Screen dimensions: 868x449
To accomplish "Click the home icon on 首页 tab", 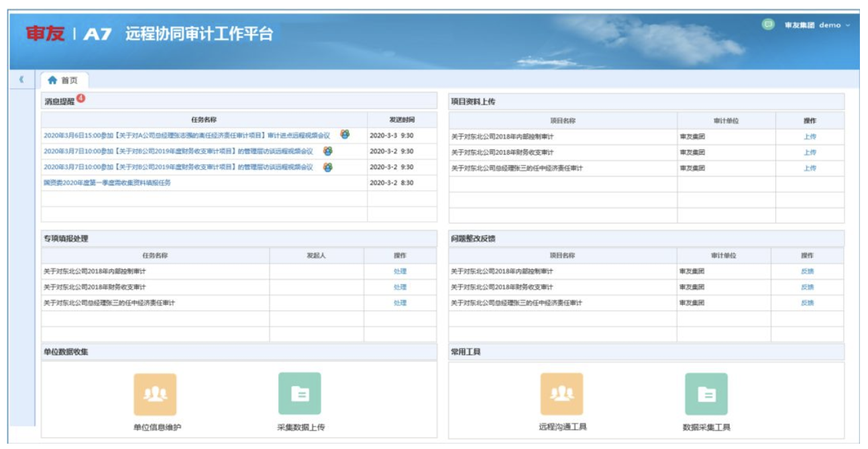I will point(52,80).
